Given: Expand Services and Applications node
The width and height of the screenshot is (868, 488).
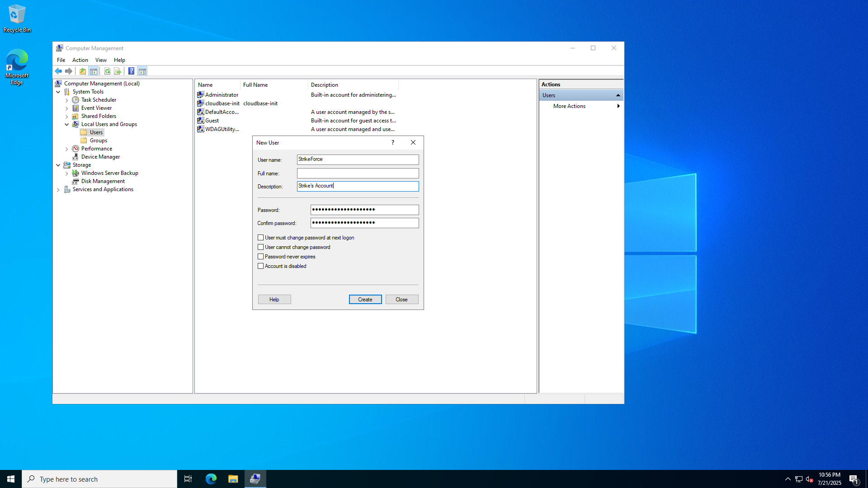Looking at the screenshot, I should [58, 190].
